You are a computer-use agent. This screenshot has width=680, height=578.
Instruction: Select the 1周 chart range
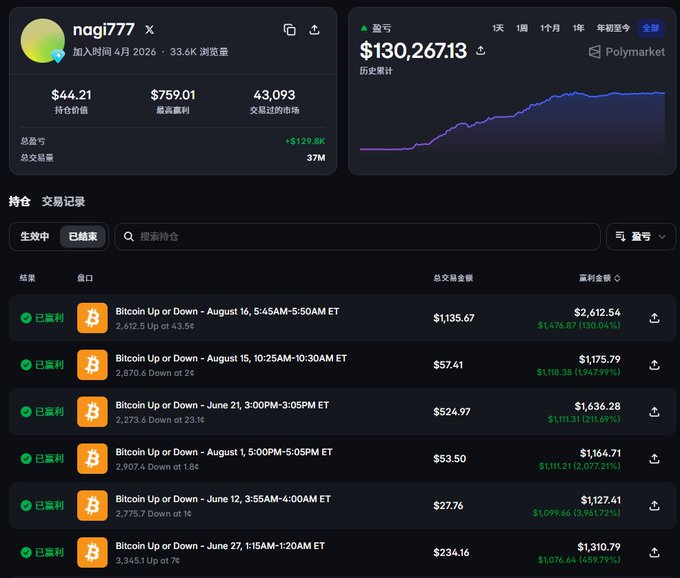coord(522,28)
